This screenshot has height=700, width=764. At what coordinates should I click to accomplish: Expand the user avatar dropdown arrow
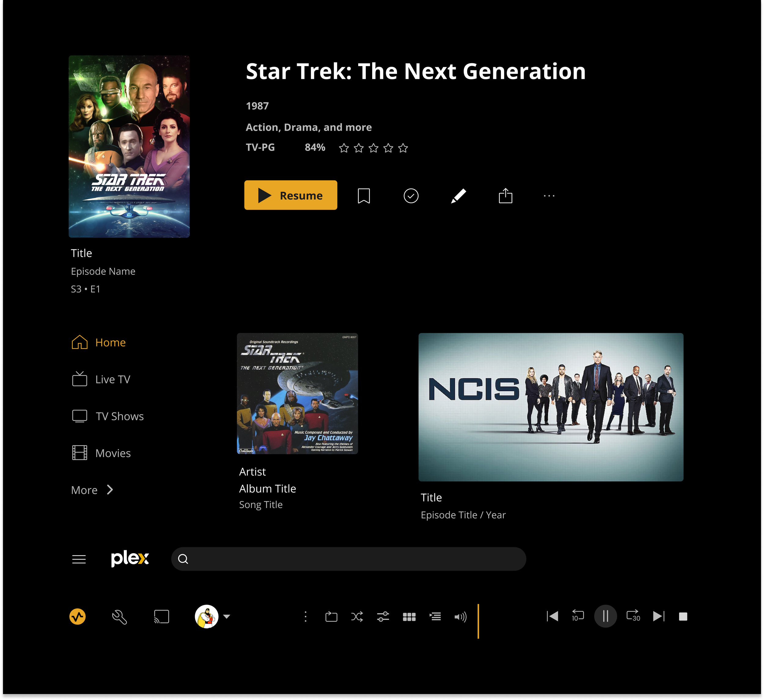click(x=227, y=617)
